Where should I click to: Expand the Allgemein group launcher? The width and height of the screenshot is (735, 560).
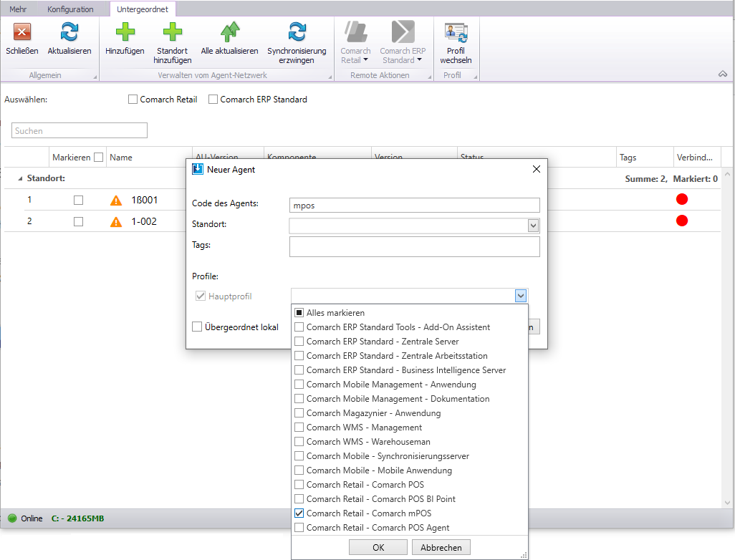tap(95, 77)
